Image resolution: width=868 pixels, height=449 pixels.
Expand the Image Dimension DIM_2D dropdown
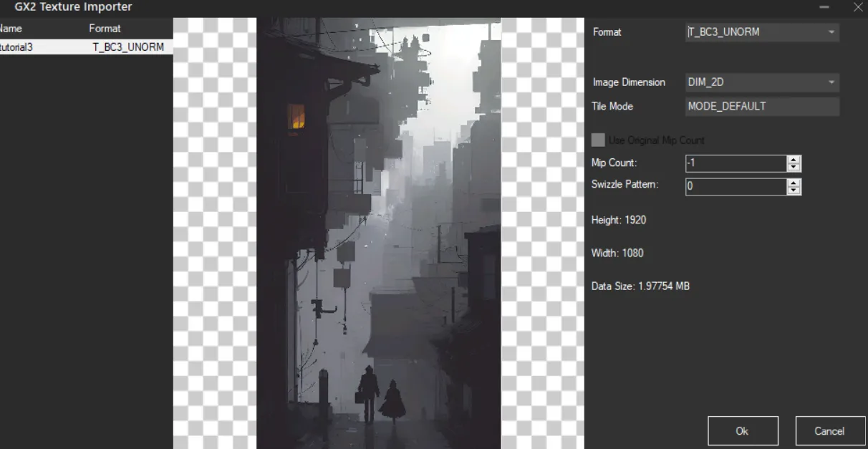[x=831, y=82]
